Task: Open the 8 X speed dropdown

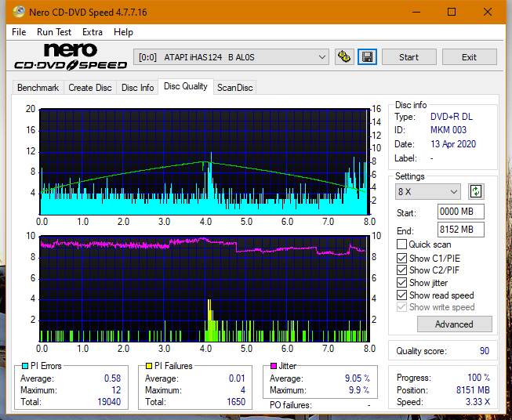Action: tap(428, 191)
